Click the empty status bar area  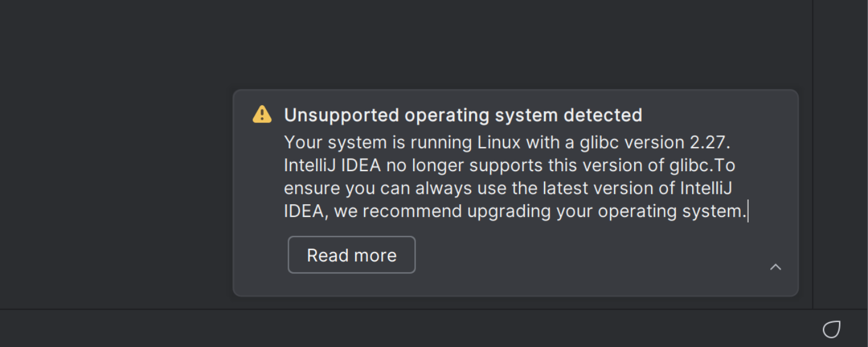pos(405,328)
